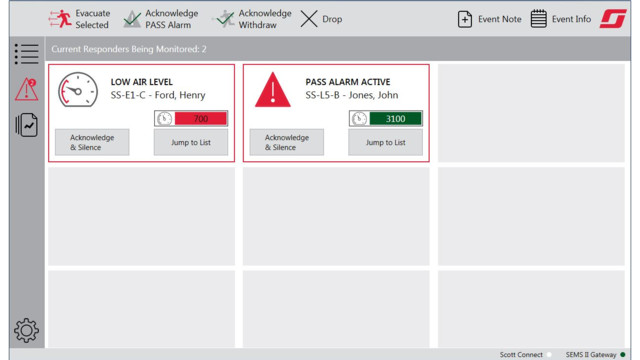The image size is (640, 360).
Task: Open Event Info notepad icon
Action: 538,19
